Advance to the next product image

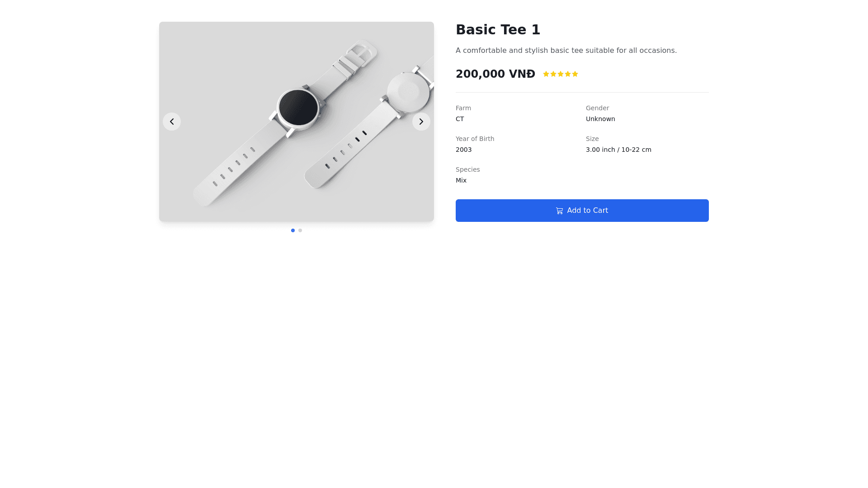click(x=421, y=122)
